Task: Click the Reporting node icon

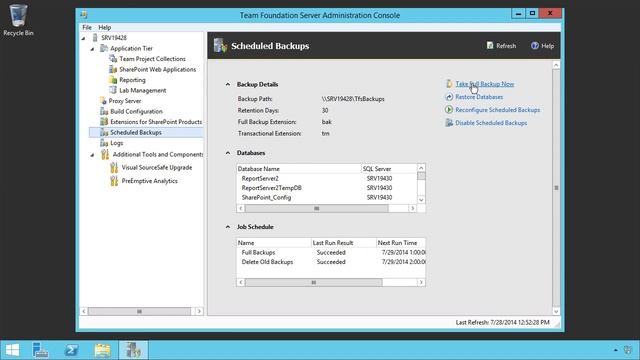Action: (x=113, y=80)
